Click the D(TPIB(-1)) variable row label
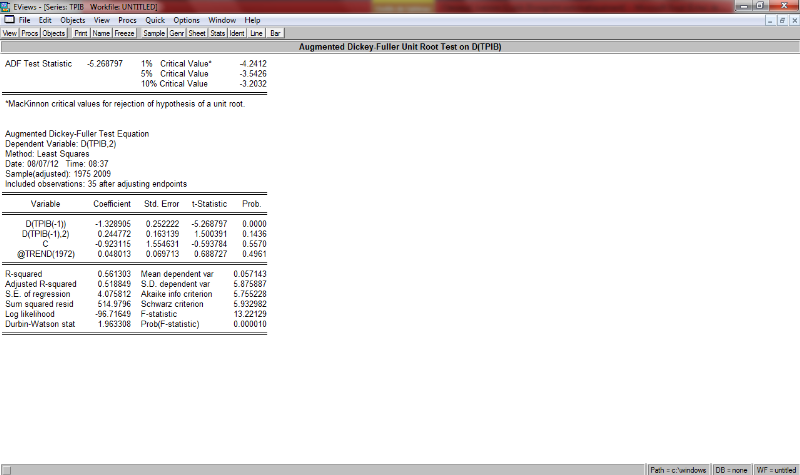The width and height of the screenshot is (800, 475). coord(45,224)
